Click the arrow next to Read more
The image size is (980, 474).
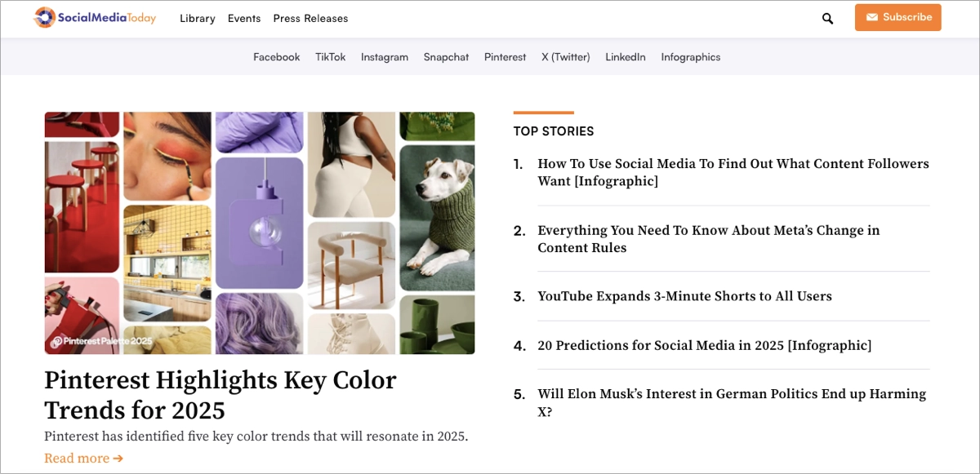pos(118,458)
